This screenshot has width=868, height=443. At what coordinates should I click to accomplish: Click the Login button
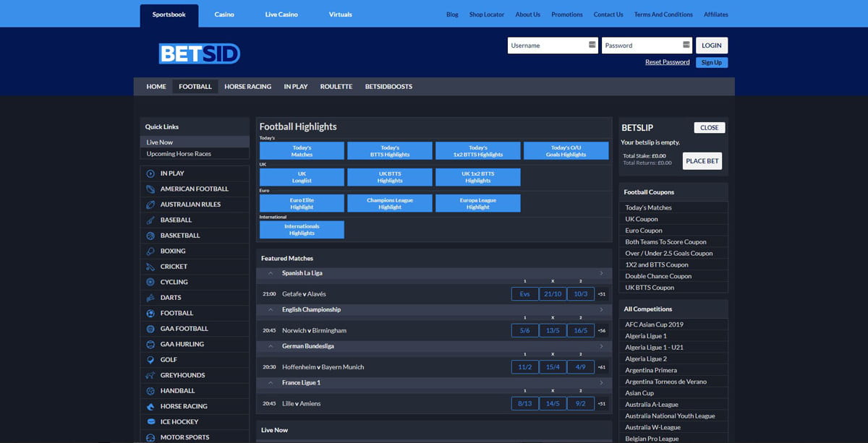(x=712, y=45)
